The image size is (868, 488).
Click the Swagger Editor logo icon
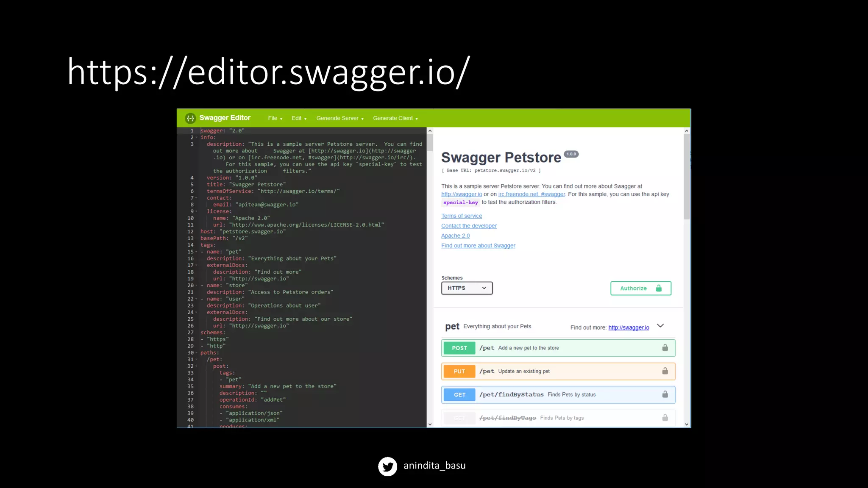tap(190, 118)
